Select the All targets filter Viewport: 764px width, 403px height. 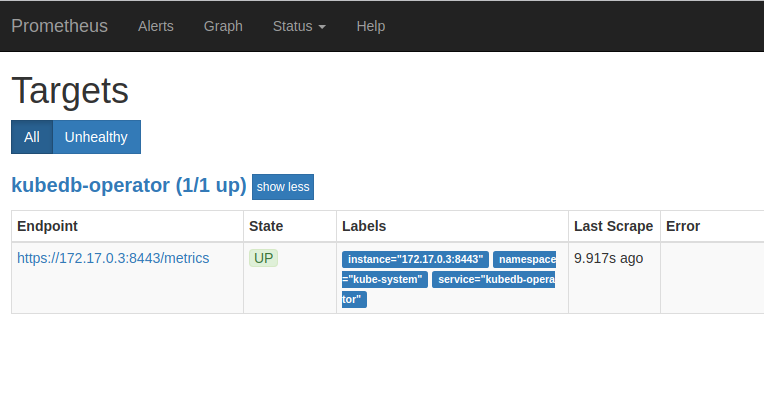point(32,137)
